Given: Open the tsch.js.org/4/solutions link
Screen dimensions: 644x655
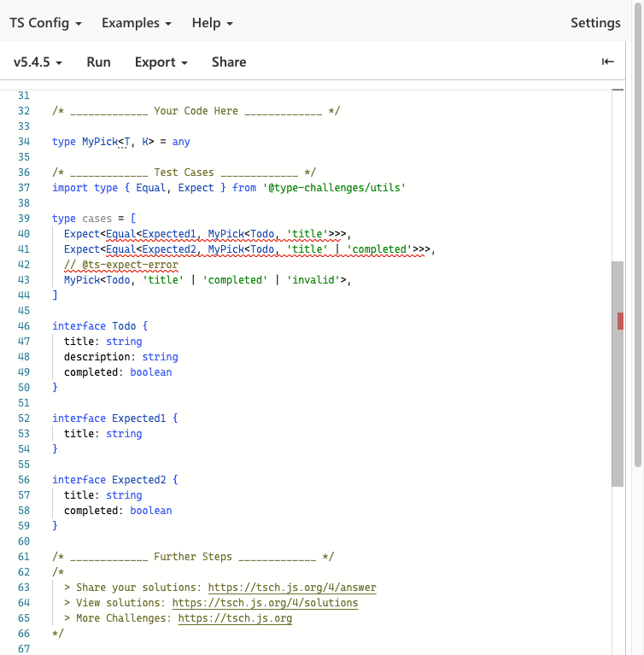Looking at the screenshot, I should coord(265,603).
